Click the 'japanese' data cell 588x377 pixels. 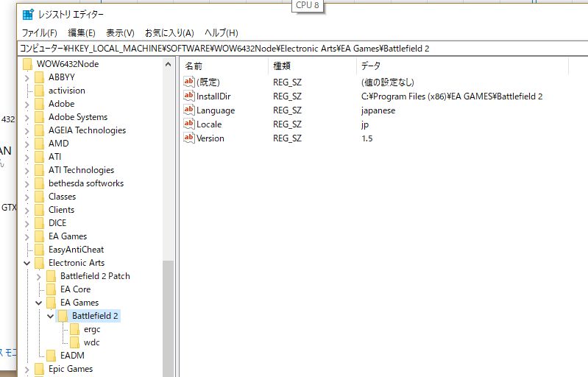pyautogui.click(x=378, y=110)
